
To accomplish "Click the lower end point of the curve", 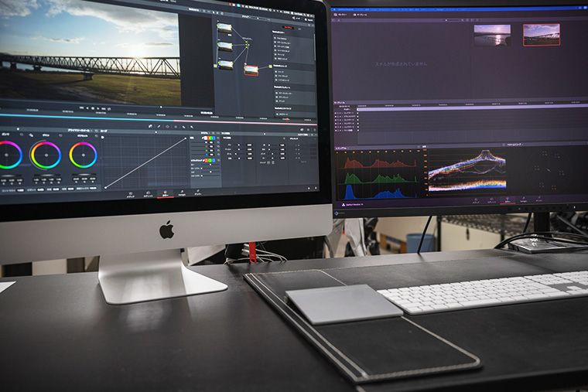I will [x=106, y=186].
